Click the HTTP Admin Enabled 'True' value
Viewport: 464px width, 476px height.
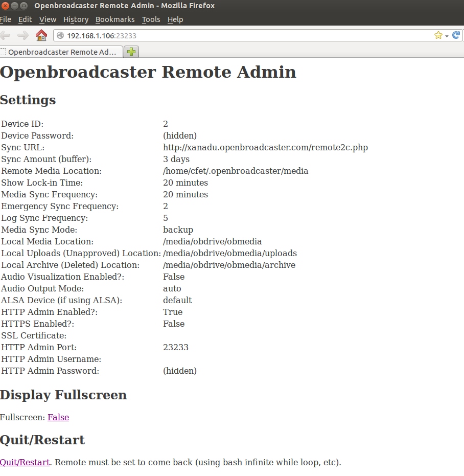(173, 312)
